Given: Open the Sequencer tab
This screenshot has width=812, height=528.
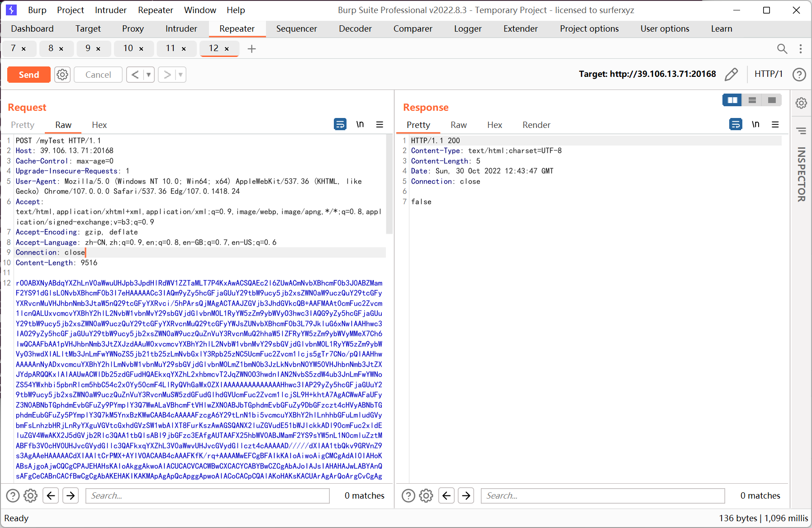Looking at the screenshot, I should [297, 28].
